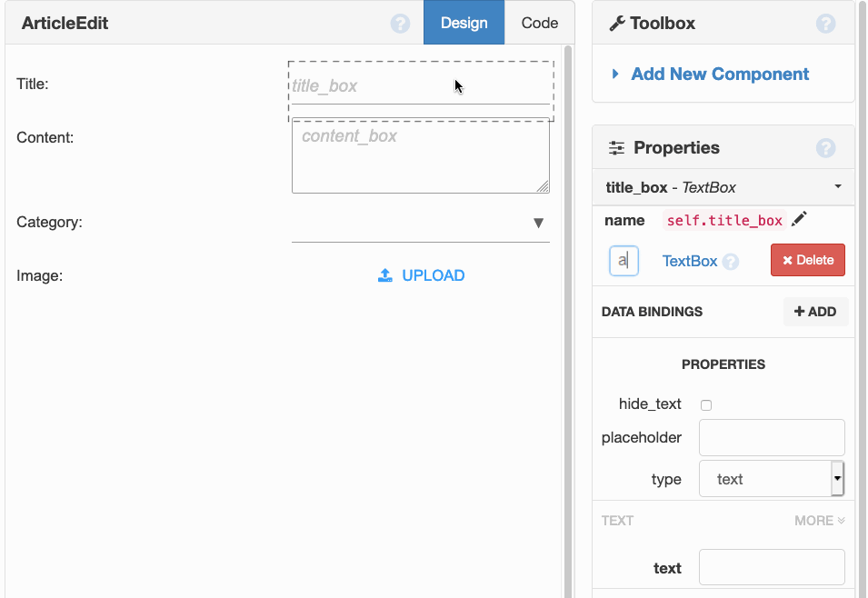Click the ArticleEdit form title
The image size is (868, 598).
click(65, 24)
